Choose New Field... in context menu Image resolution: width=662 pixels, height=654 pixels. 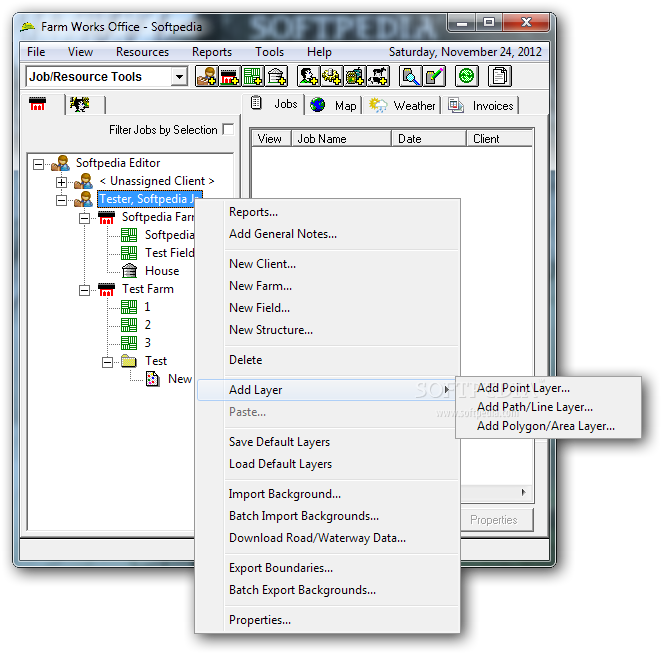point(328,308)
